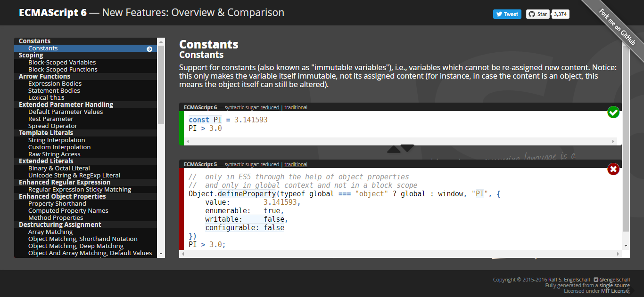The height and width of the screenshot is (297, 644).
Task: Click the GitHub Star button
Action: pyautogui.click(x=538, y=14)
